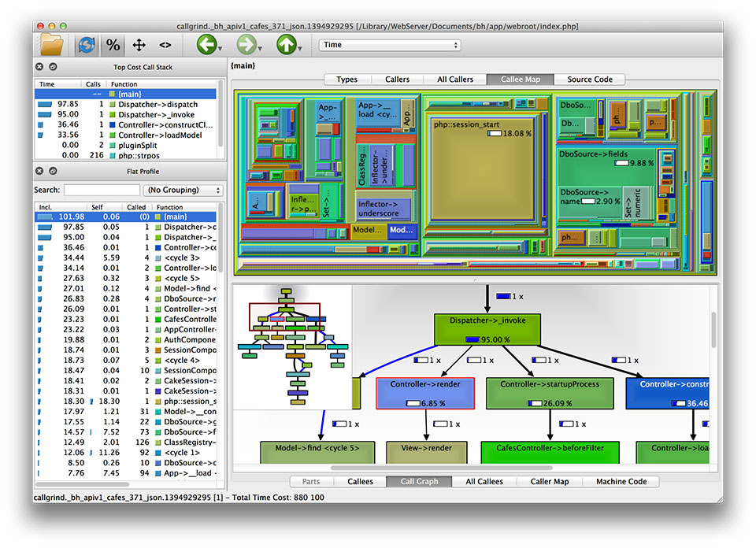The height and width of the screenshot is (548, 756).
Task: Detach the Top Cost Call Stack panel
Action: 53,67
